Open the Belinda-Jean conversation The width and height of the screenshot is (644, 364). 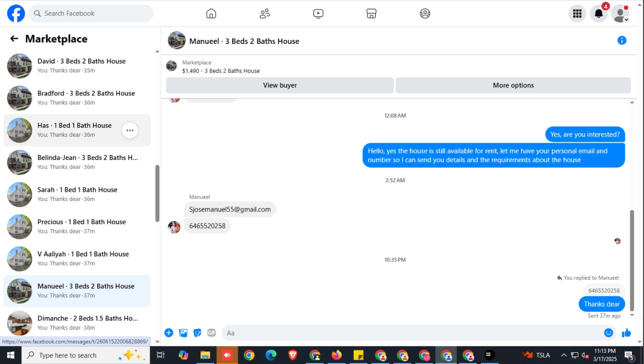pos(77,163)
